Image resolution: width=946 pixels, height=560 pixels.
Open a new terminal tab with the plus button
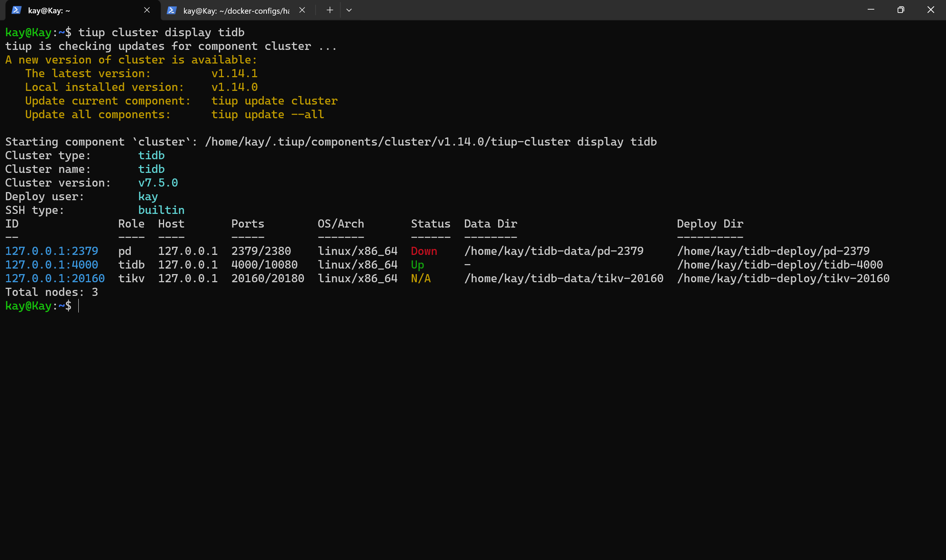(330, 10)
